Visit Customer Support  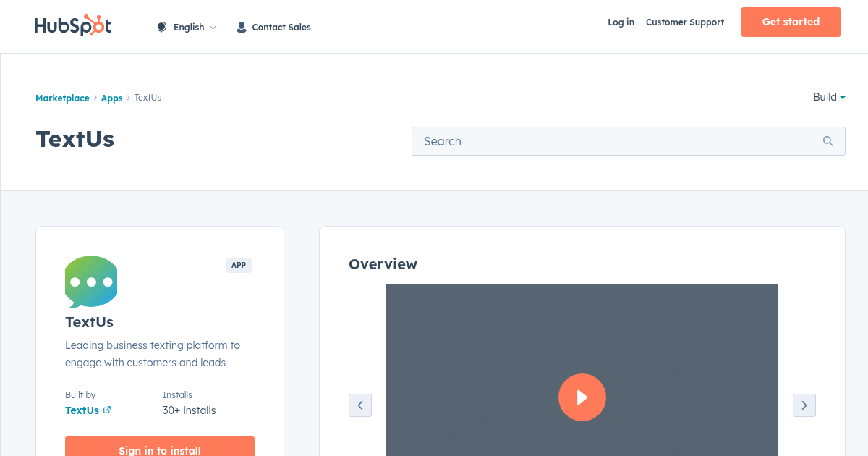(684, 22)
